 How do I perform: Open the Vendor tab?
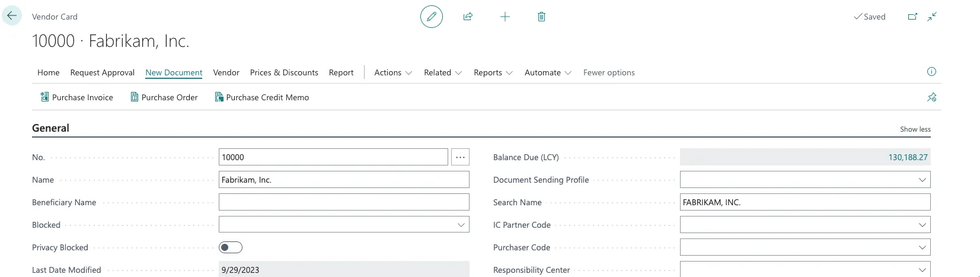[226, 72]
